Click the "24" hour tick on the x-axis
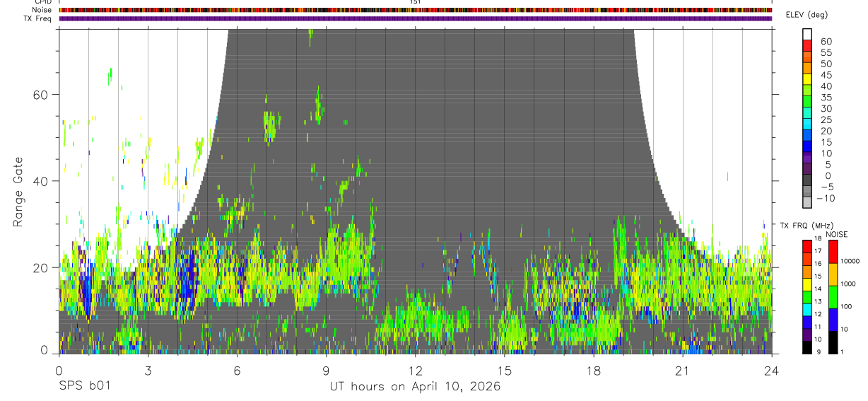The width and height of the screenshot is (868, 401). click(x=771, y=371)
